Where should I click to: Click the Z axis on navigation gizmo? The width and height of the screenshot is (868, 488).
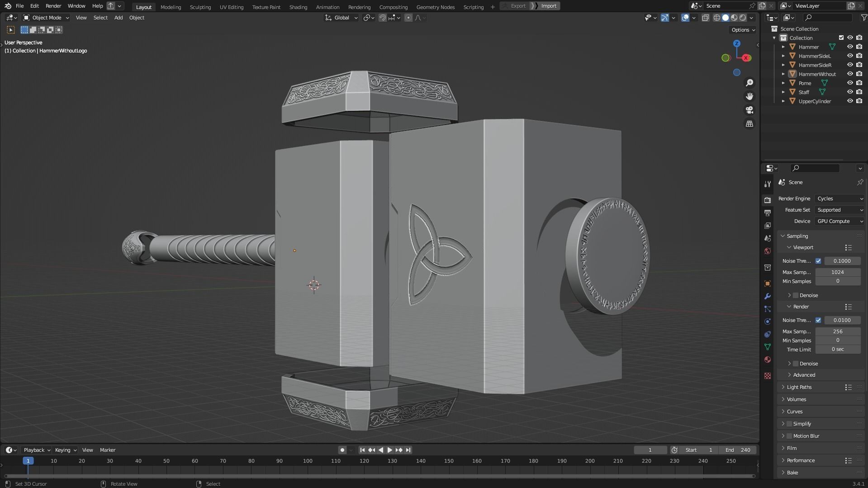(737, 43)
